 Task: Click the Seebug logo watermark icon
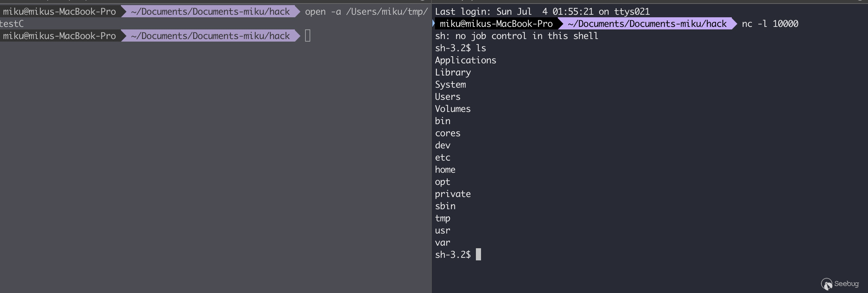826,284
